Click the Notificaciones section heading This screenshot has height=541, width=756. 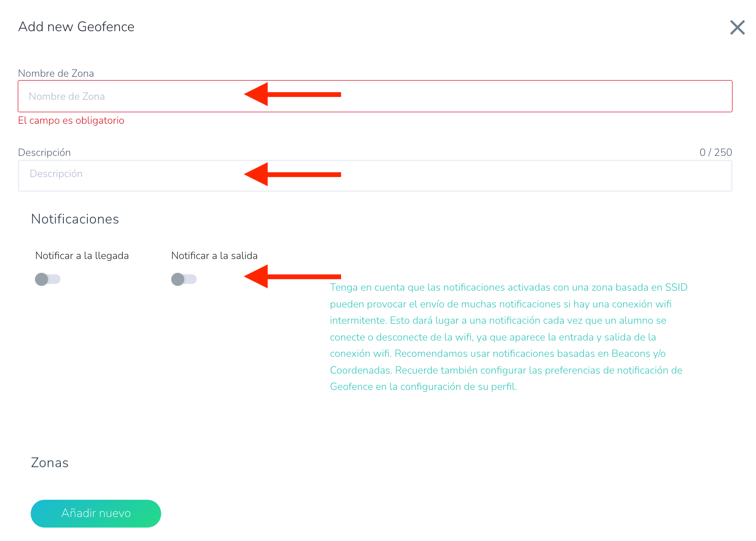(75, 219)
